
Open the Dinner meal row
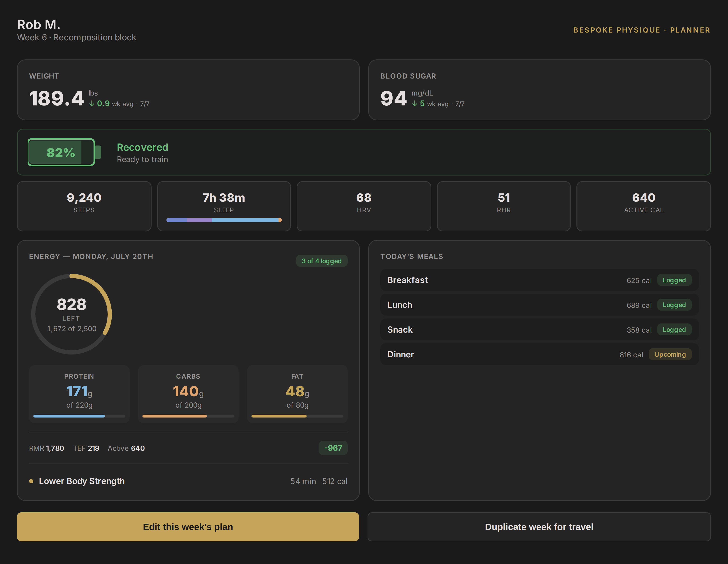pos(539,355)
